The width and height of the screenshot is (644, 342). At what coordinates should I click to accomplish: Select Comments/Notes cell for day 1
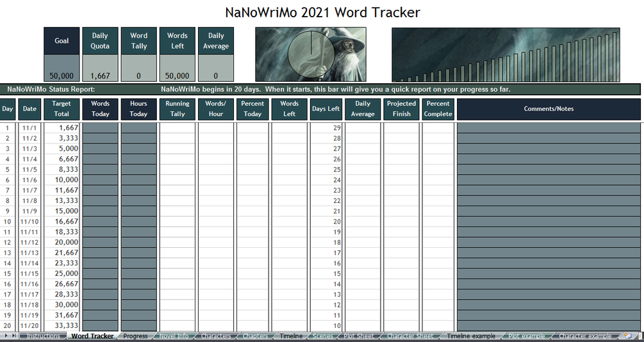coord(549,127)
